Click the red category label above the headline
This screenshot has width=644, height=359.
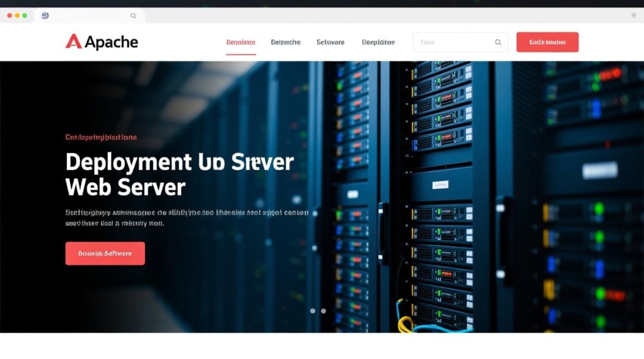click(x=101, y=137)
